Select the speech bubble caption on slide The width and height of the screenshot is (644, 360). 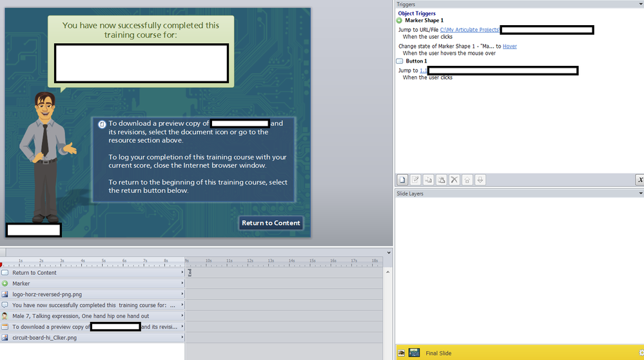click(x=141, y=53)
